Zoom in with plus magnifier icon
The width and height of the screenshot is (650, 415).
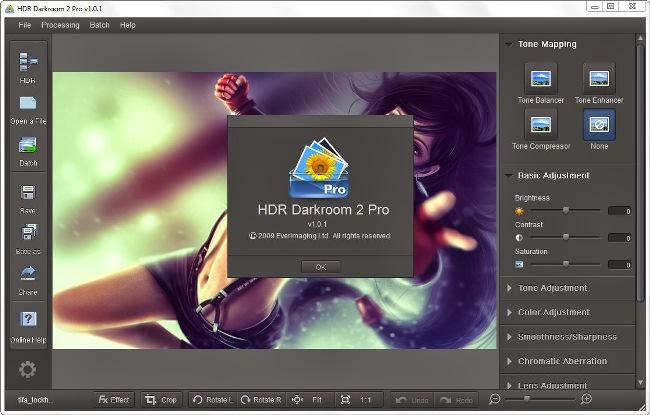pyautogui.click(x=586, y=399)
